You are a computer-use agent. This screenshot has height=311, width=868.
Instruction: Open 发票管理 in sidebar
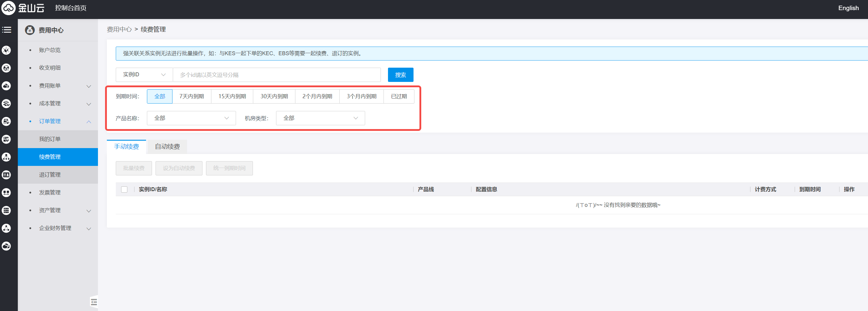50,193
